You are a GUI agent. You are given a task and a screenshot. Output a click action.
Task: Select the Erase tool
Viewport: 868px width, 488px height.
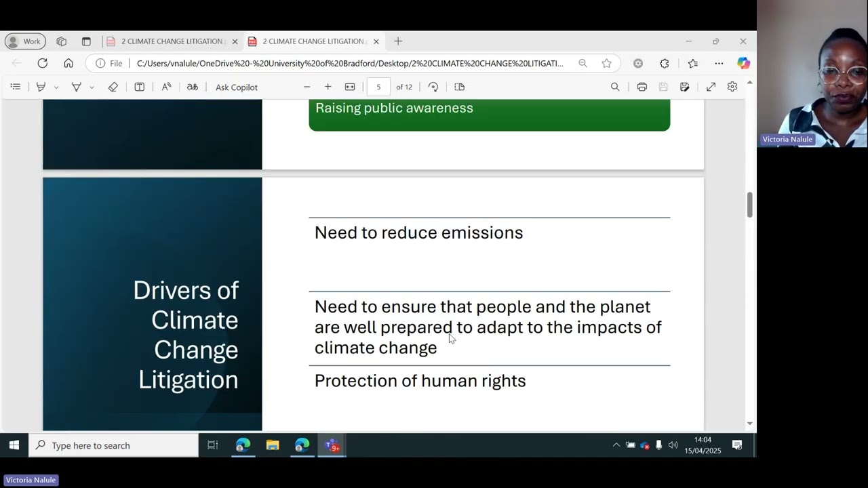(113, 87)
